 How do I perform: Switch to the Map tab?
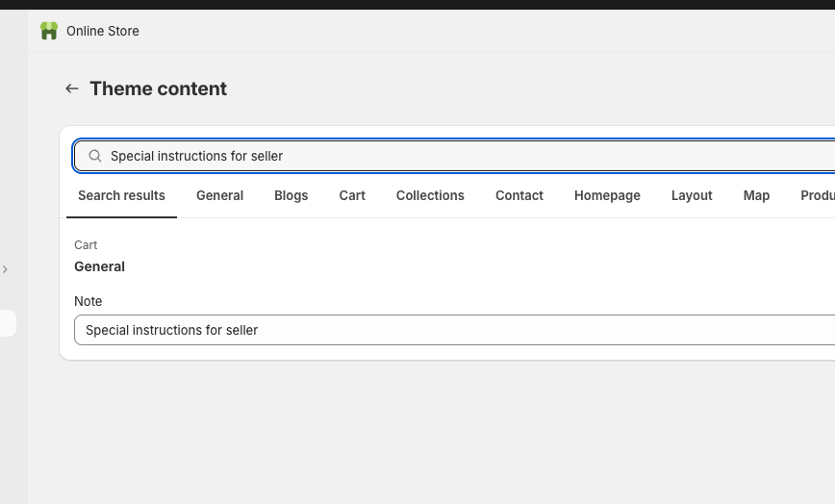(x=756, y=195)
